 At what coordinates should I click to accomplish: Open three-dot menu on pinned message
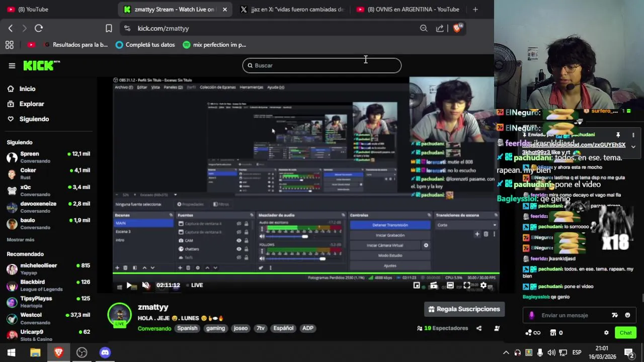[x=633, y=135]
